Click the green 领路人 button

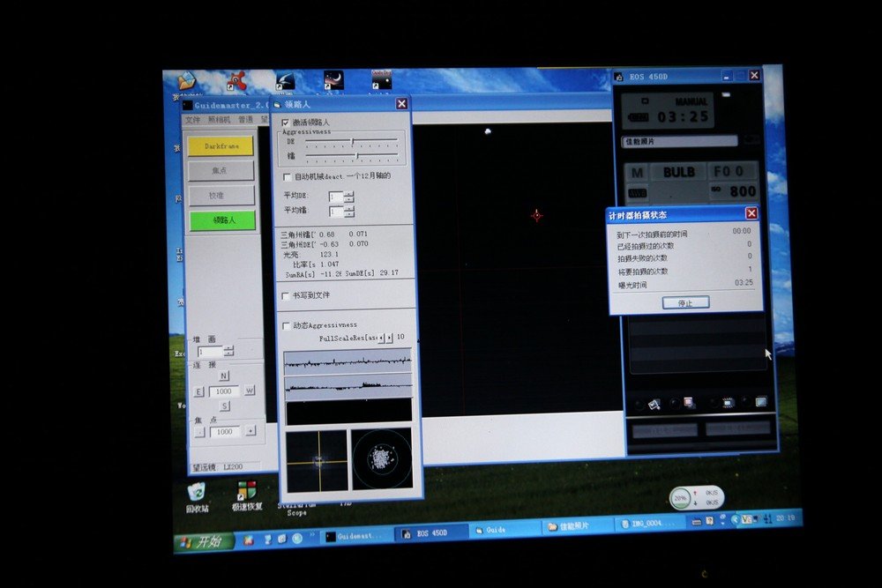[x=222, y=220]
